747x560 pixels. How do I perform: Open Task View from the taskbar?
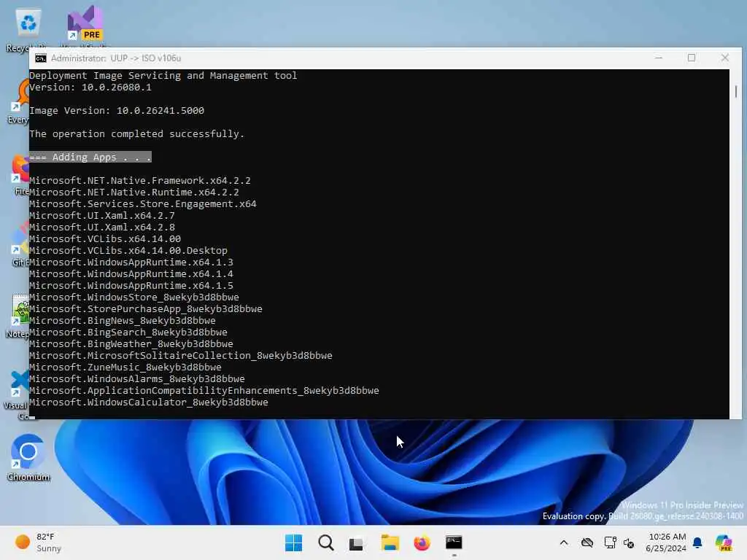[356, 543]
